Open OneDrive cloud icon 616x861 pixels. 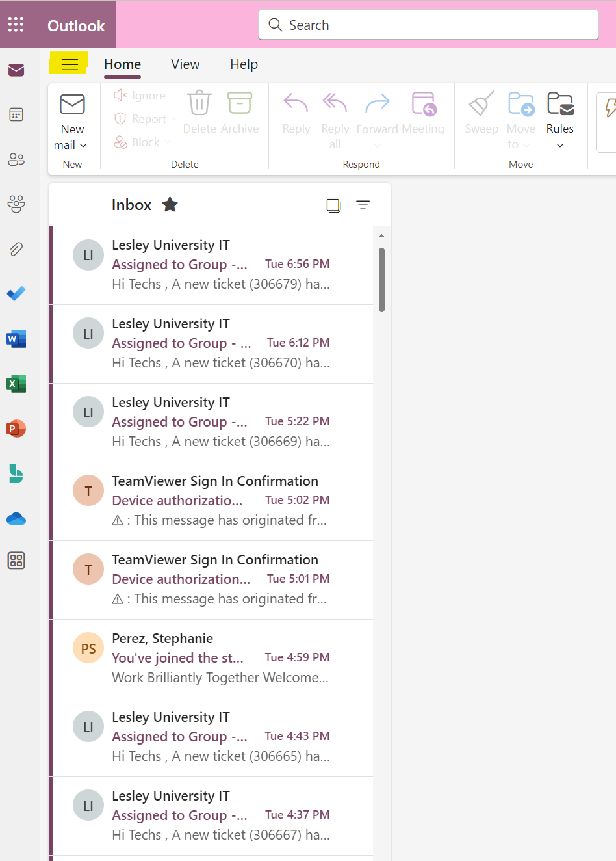pos(16,518)
